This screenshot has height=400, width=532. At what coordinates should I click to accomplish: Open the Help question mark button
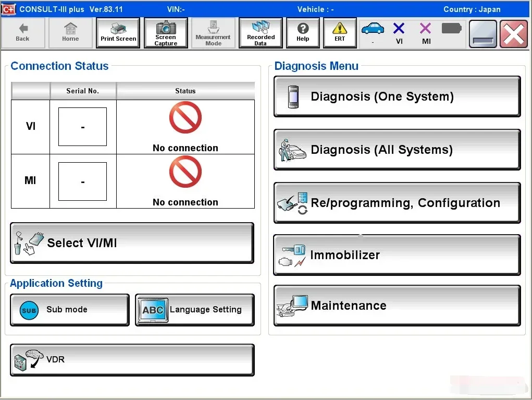click(x=303, y=33)
